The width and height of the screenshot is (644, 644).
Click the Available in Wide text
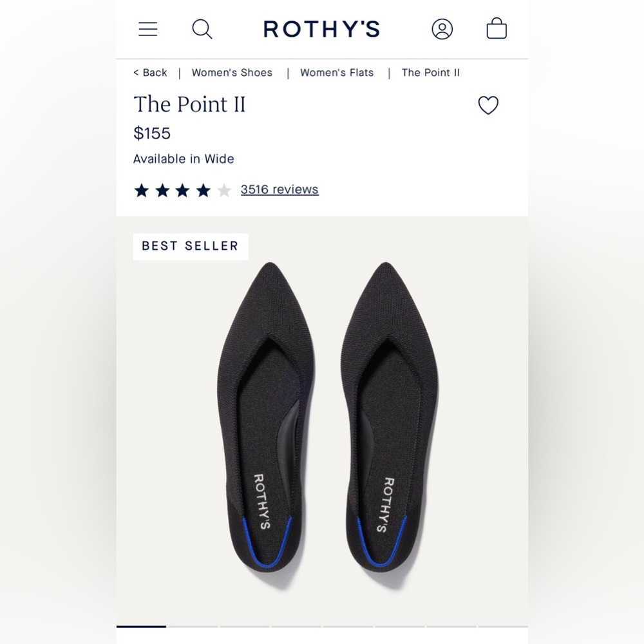(x=184, y=158)
